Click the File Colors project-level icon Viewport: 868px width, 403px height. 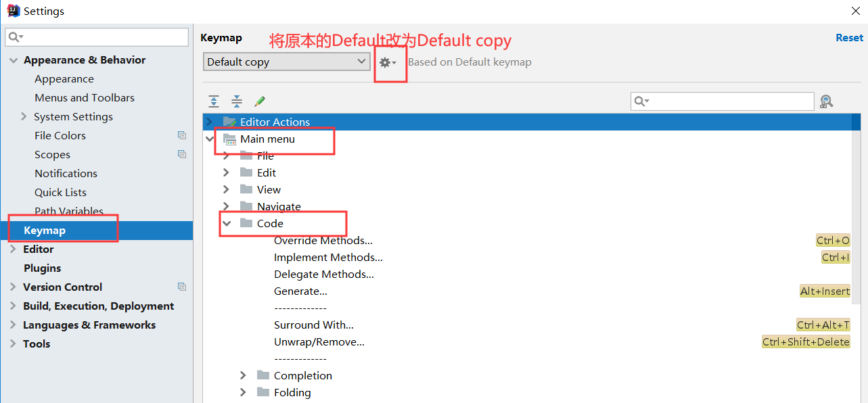pyautogui.click(x=181, y=135)
